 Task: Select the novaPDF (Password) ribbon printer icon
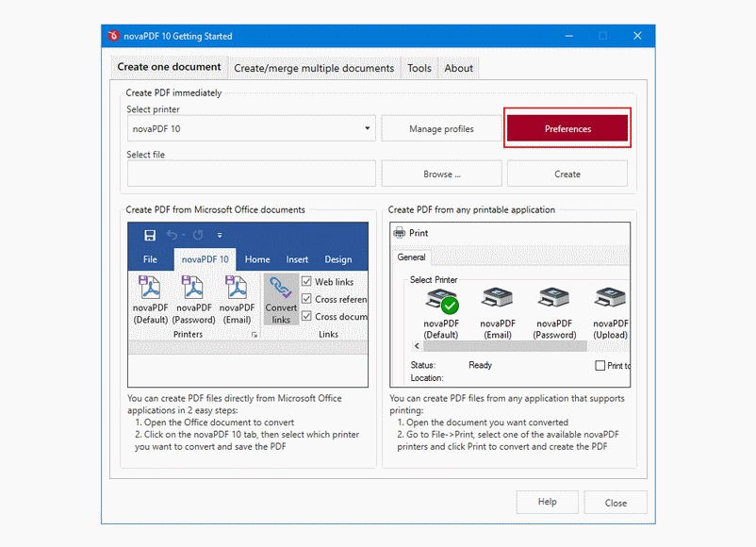(193, 299)
